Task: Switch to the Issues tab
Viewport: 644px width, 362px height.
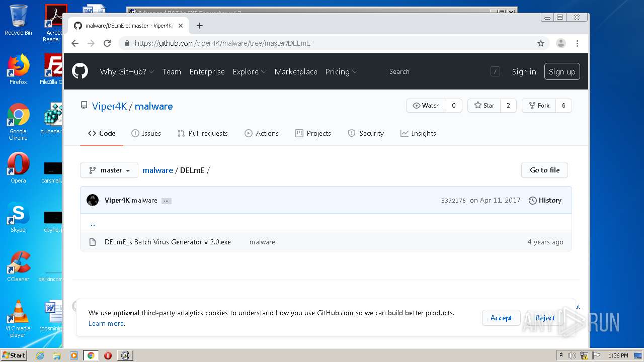Action: [x=146, y=133]
